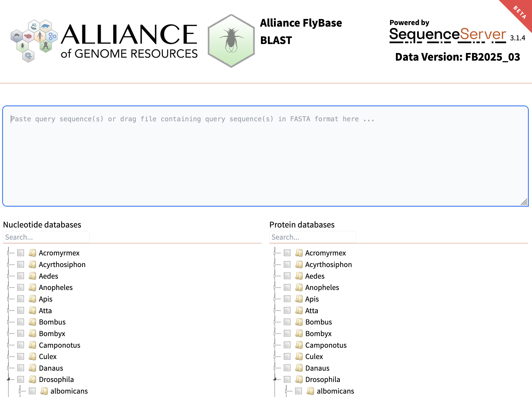Image resolution: width=532 pixels, height=397 pixels.
Task: Check the Anopheles box in Nucleotide databases
Action: click(21, 287)
